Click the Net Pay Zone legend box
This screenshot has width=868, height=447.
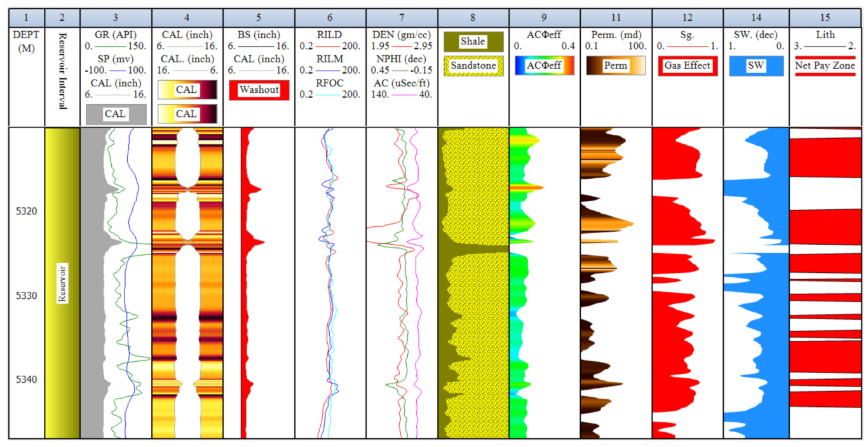coord(825,65)
